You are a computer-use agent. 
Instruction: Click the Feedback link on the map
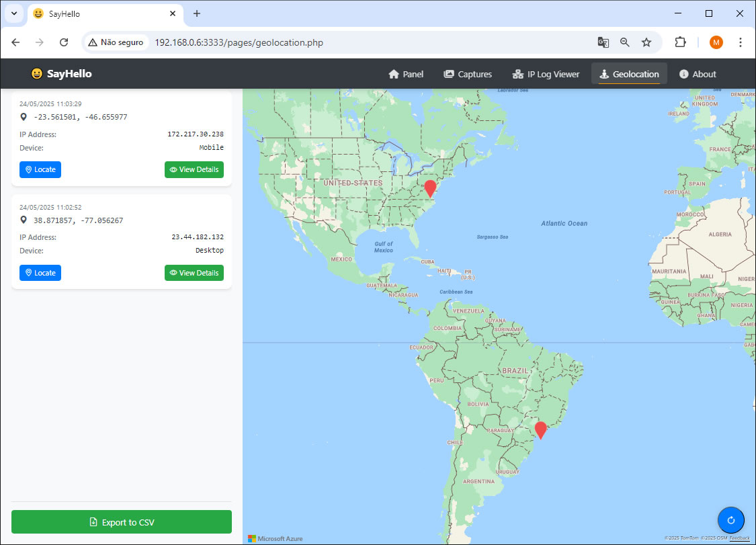coord(740,538)
